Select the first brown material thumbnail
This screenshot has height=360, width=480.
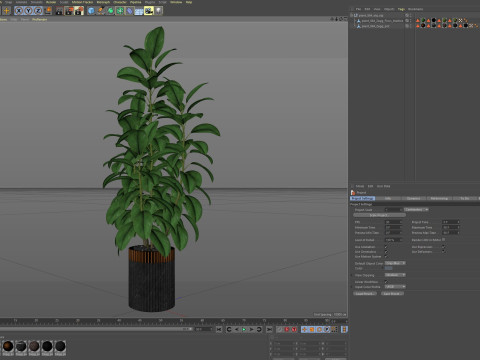pyautogui.click(x=8, y=347)
